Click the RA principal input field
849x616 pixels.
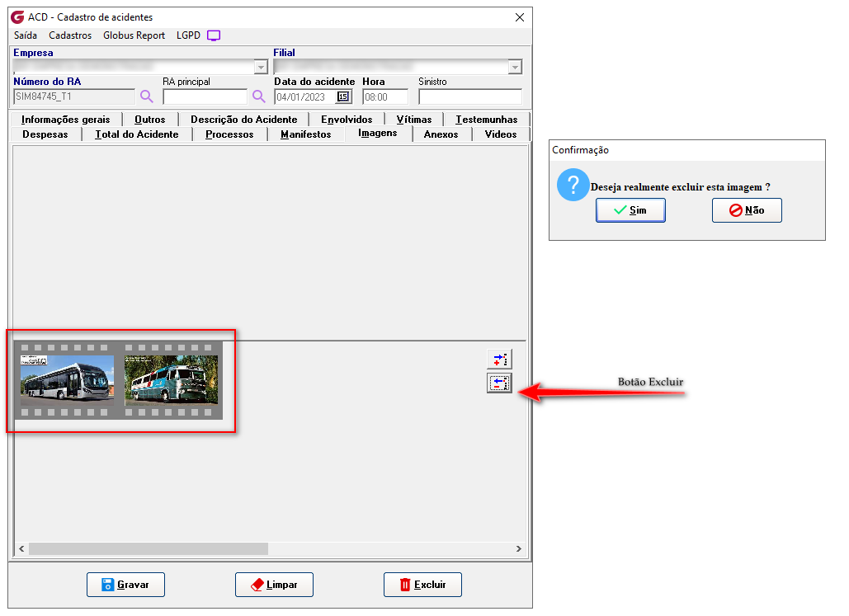[205, 96]
